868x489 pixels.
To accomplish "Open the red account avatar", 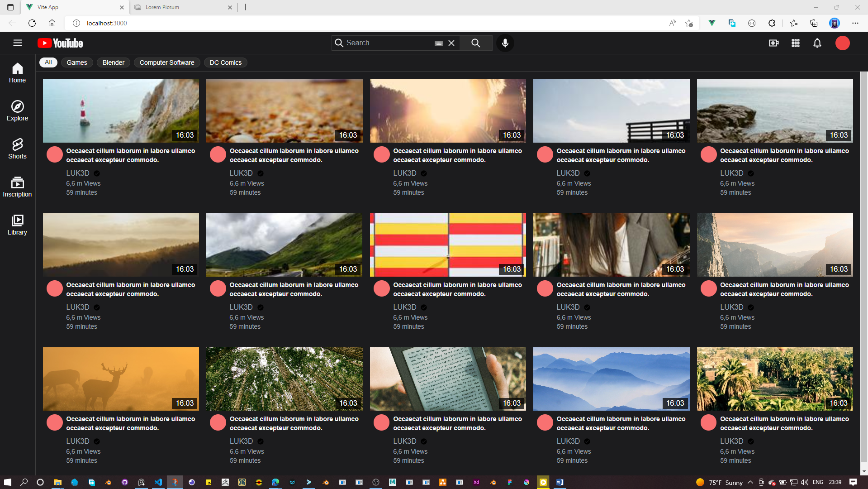I will [843, 43].
